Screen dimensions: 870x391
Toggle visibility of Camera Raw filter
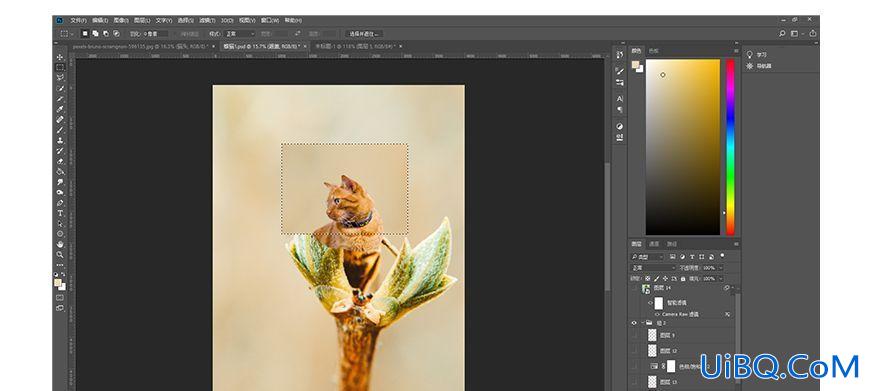point(657,314)
